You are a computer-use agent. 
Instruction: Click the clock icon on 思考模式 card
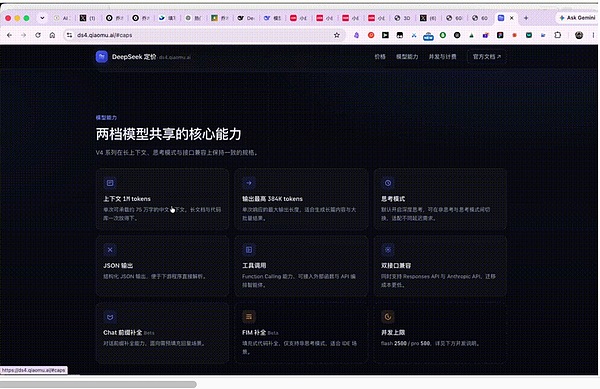pos(388,183)
